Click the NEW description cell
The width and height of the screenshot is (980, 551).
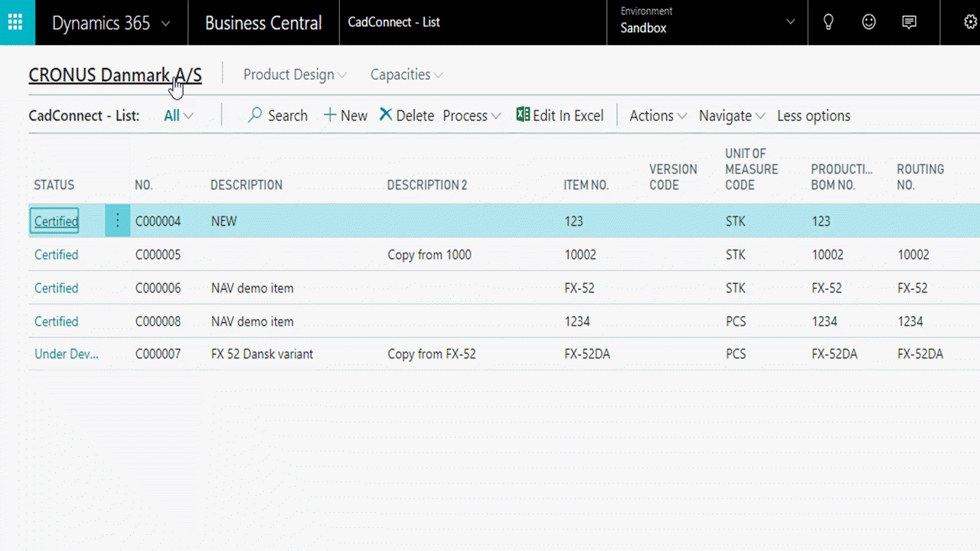tap(224, 221)
